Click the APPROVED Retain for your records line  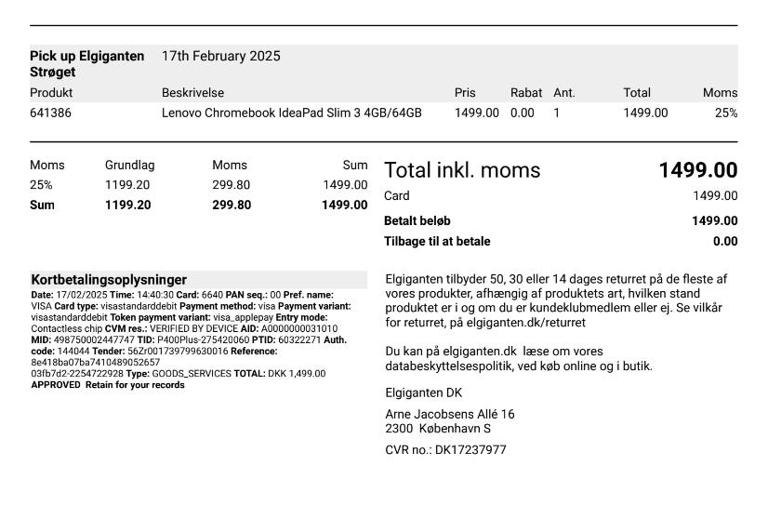pyautogui.click(x=108, y=385)
